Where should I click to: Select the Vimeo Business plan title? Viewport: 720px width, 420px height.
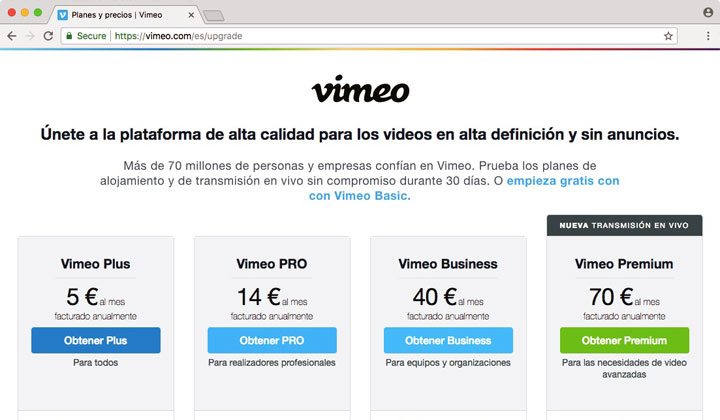[x=448, y=264]
